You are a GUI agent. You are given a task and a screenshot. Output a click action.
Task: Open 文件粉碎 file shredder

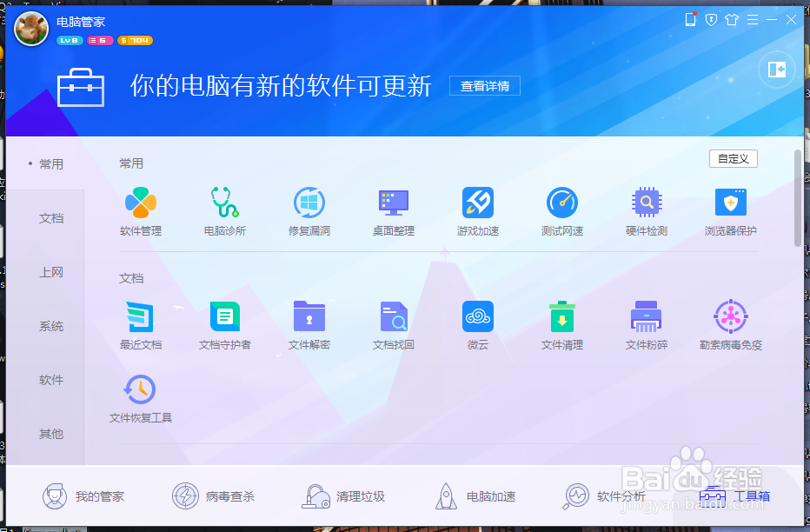tap(647, 325)
